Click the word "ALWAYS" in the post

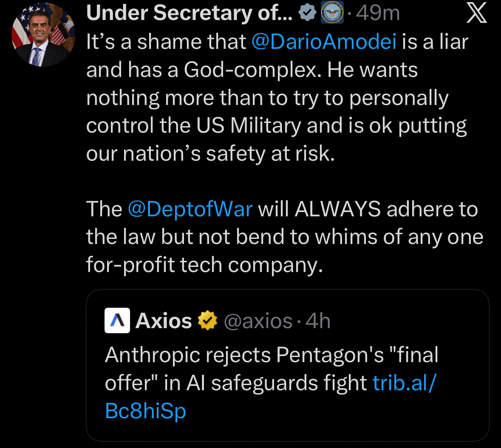[337, 209]
